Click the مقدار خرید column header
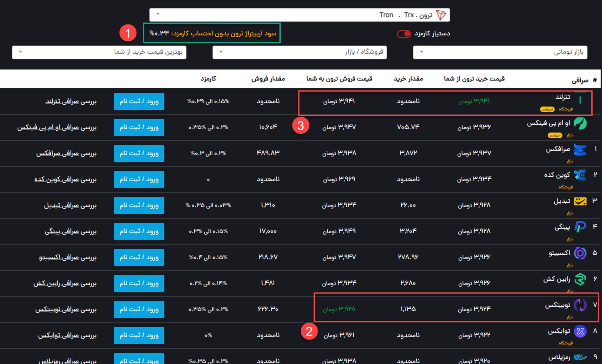602x364 pixels. (408, 79)
